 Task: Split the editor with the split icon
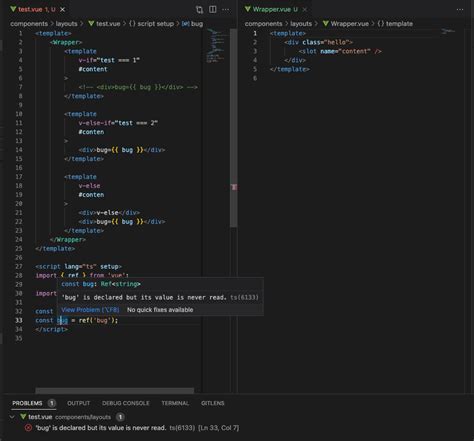[x=213, y=9]
